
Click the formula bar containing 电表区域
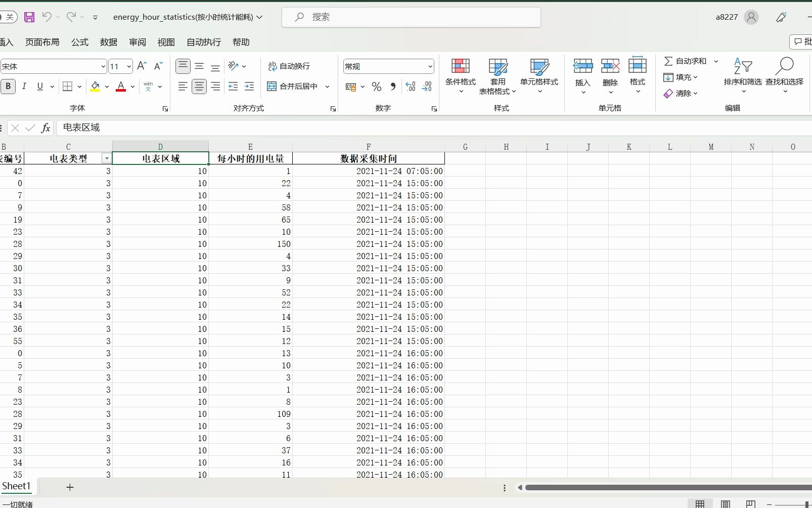click(434, 128)
